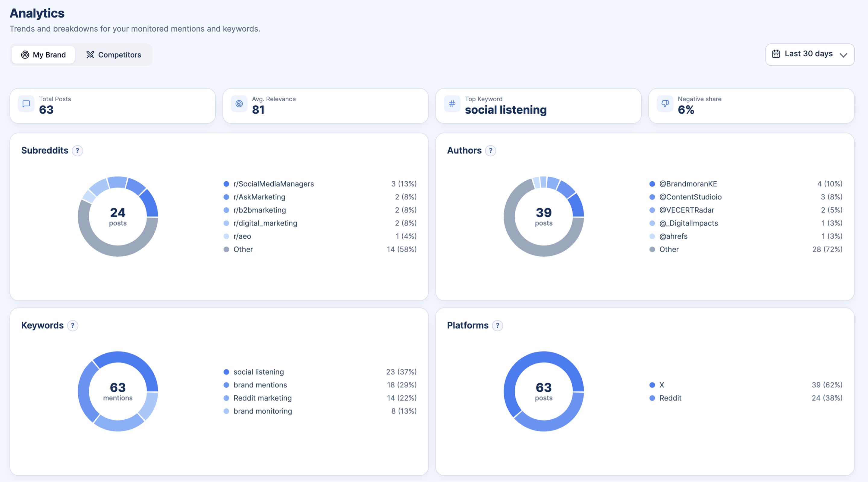Click the Analytics page heading
The width and height of the screenshot is (868, 482).
[37, 14]
